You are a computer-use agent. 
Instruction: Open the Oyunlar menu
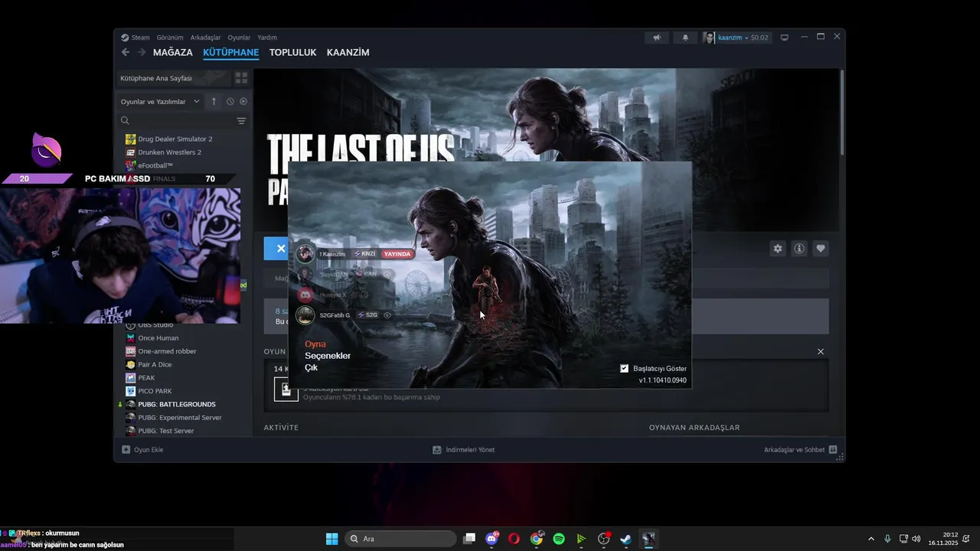click(x=239, y=37)
